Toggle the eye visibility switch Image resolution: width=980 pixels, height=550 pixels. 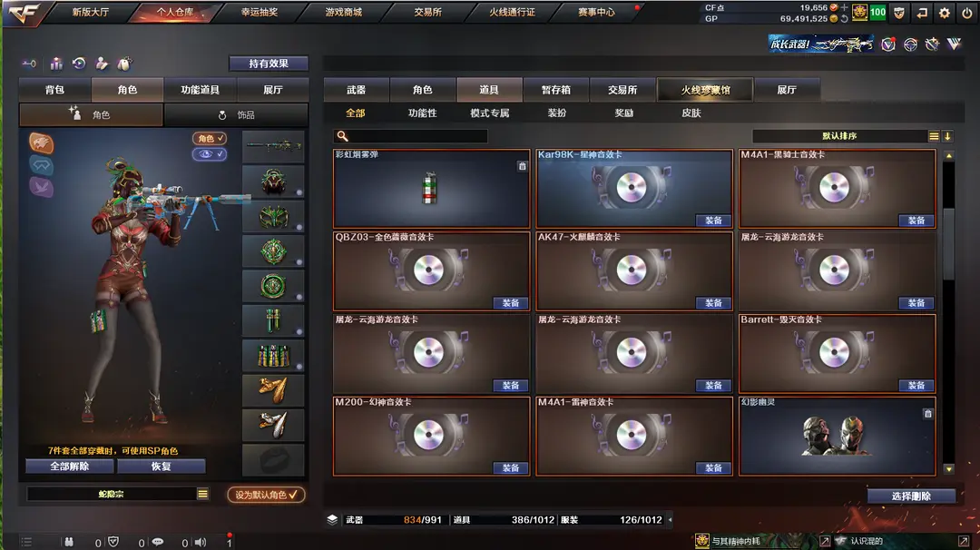(210, 153)
